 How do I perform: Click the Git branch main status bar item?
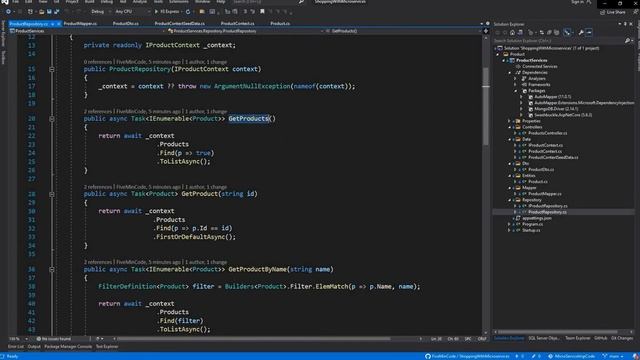click(613, 356)
